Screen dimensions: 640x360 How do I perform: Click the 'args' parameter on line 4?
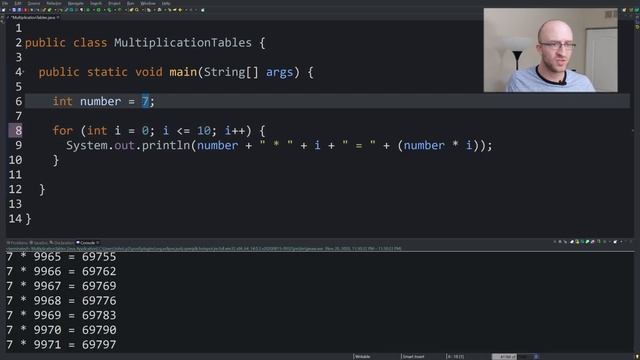click(x=280, y=72)
